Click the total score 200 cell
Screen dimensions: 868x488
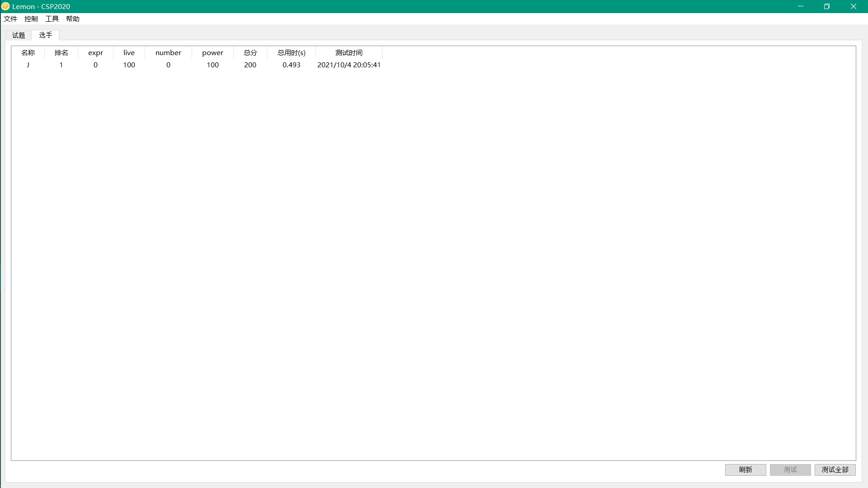tap(250, 65)
